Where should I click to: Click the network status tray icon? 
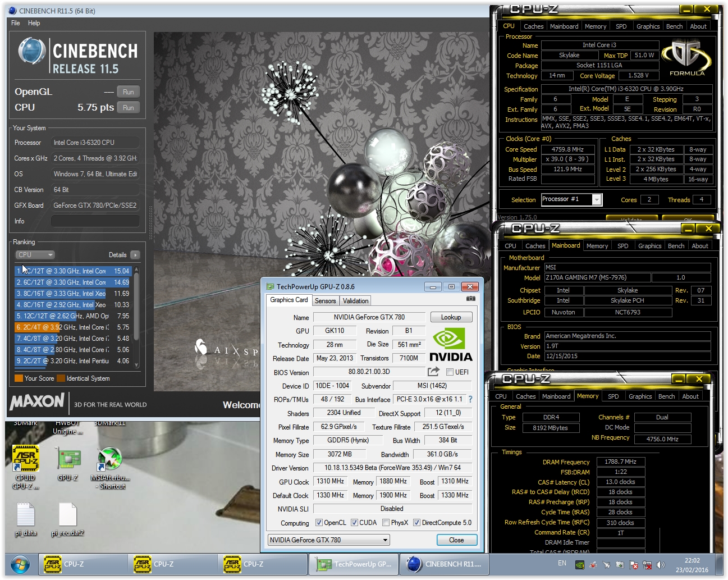647,565
